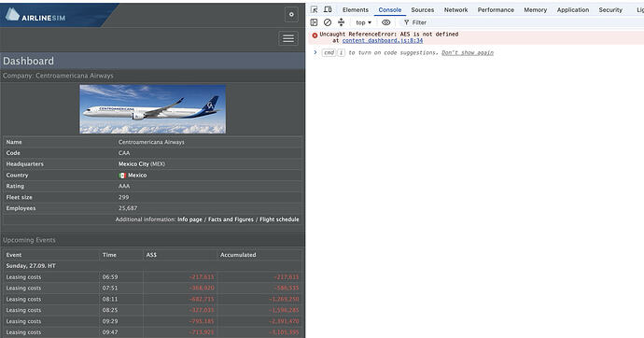Show the console sidebar icon
Viewport: 644px width, 338px height.
click(315, 22)
